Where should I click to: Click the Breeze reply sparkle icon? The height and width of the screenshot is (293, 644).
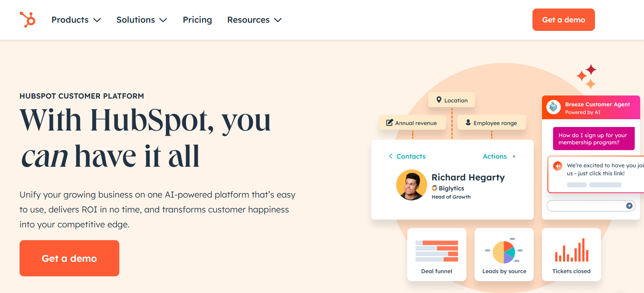click(558, 166)
